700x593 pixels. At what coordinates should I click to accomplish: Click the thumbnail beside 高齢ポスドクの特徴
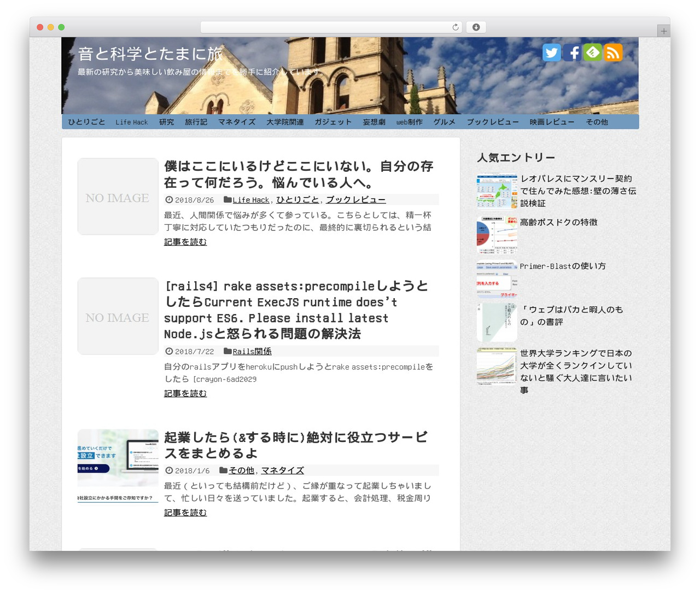[497, 235]
